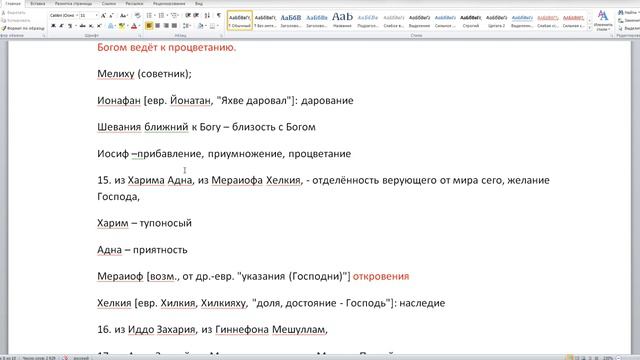The image size is (640, 360).
Task: Toggle center text alignment
Action: tap(158, 26)
